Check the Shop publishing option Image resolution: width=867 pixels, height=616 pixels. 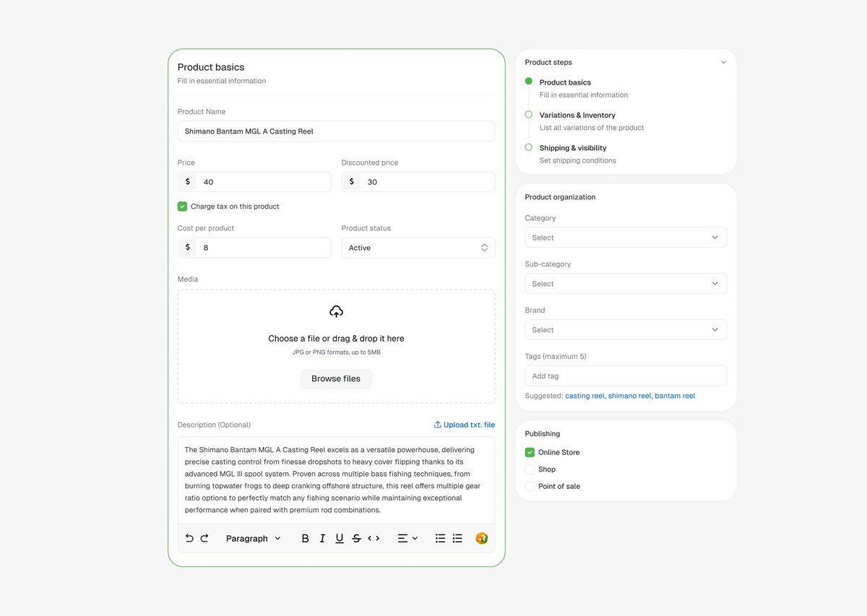pos(530,469)
